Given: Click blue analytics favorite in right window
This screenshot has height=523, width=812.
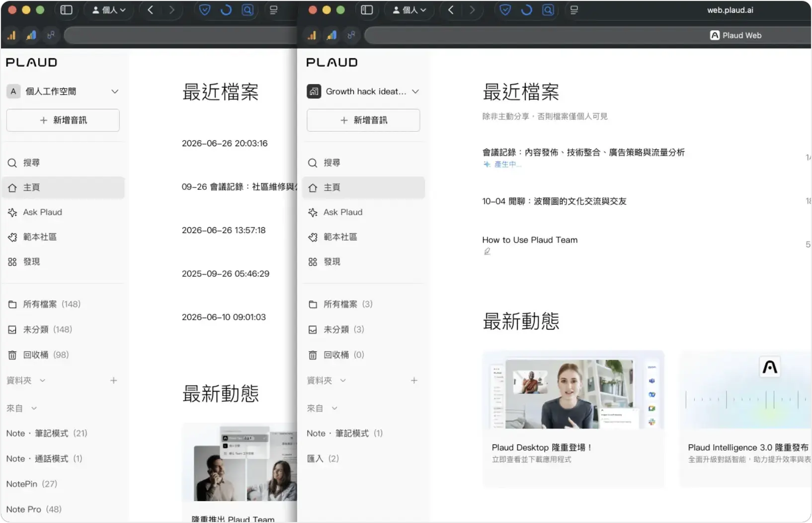Looking at the screenshot, I should [x=332, y=35].
